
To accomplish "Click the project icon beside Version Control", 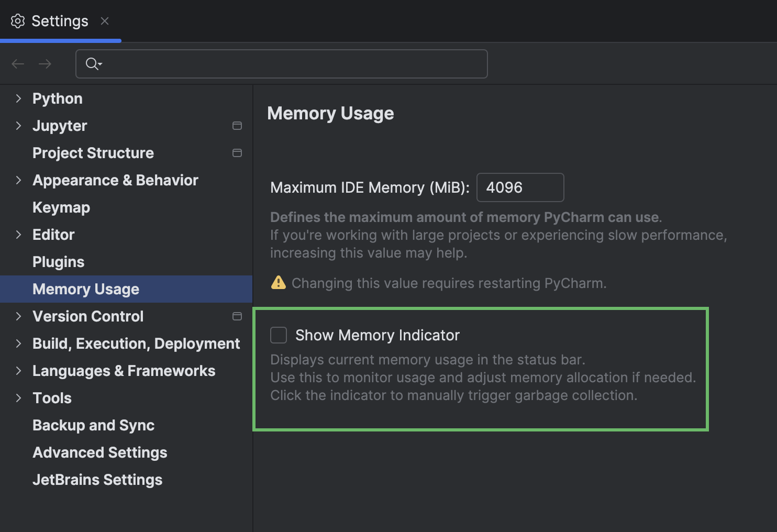I will (237, 316).
